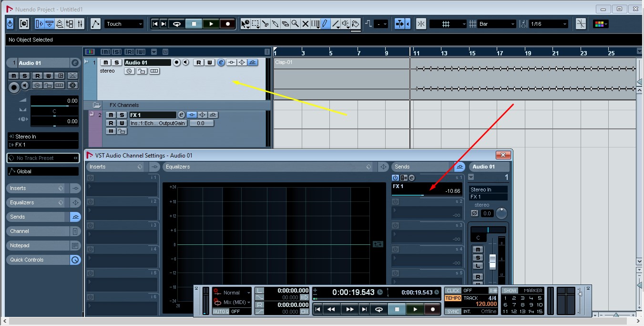Image resolution: width=644 pixels, height=326 pixels.
Task: Mute Audio 01 in the track list
Action: (x=105, y=63)
